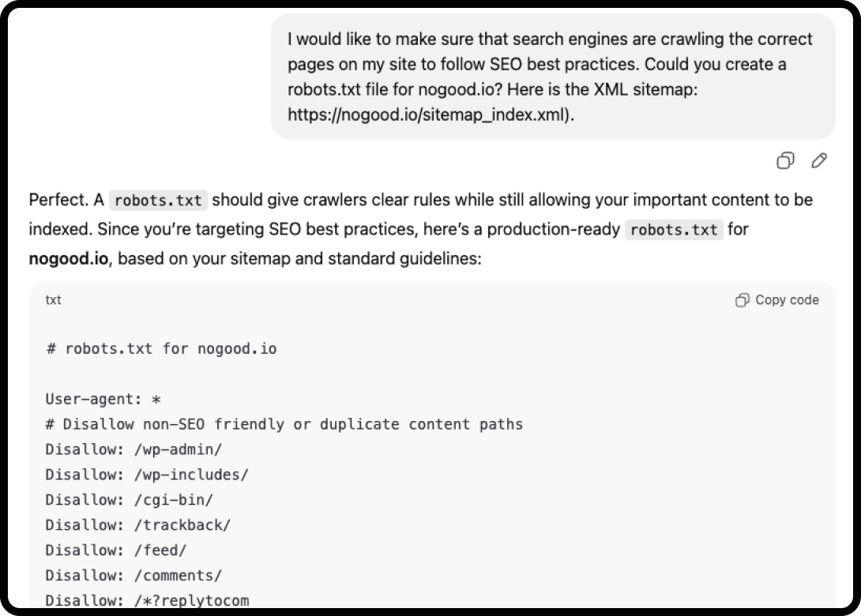861x616 pixels.
Task: Click the '# robots.txt for nogood.io' comment line
Action: 161,348
